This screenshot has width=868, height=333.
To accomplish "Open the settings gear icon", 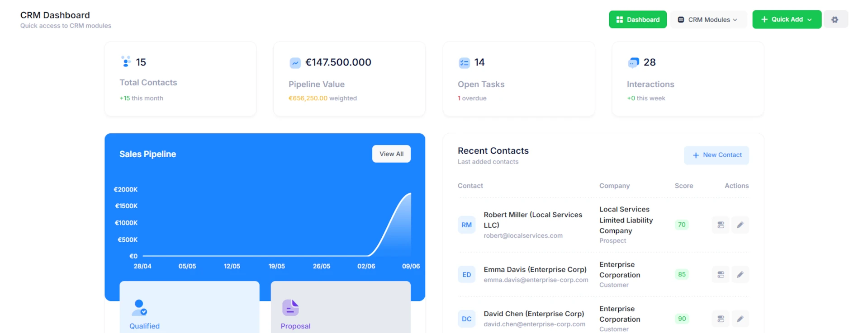I will (x=835, y=19).
